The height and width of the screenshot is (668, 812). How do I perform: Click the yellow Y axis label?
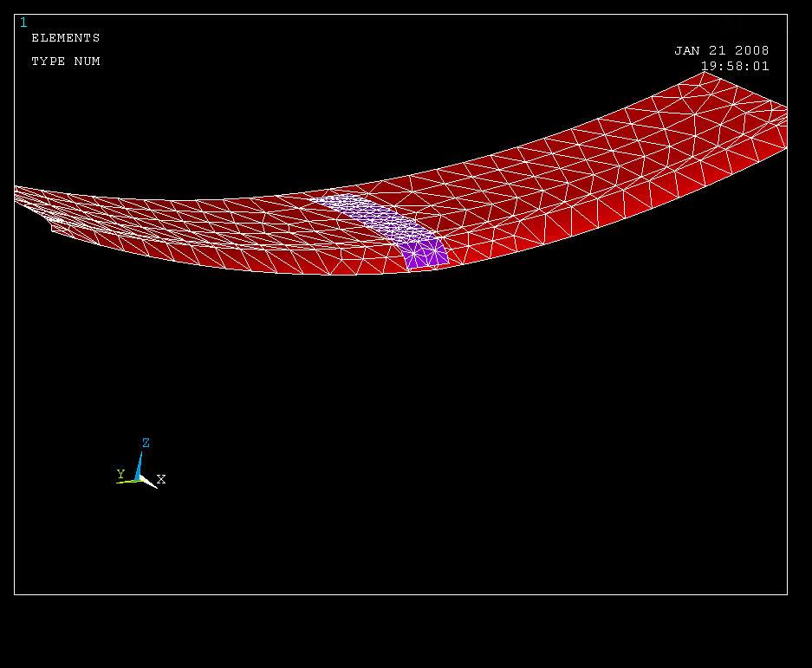120,474
